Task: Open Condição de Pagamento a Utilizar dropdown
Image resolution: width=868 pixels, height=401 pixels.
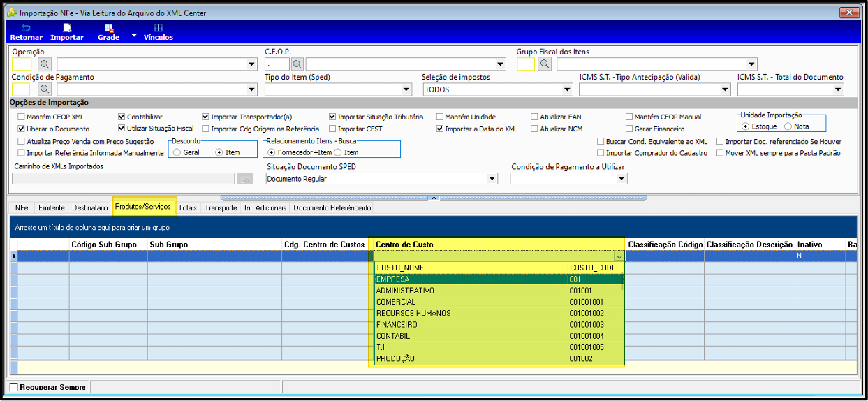Action: pos(622,179)
